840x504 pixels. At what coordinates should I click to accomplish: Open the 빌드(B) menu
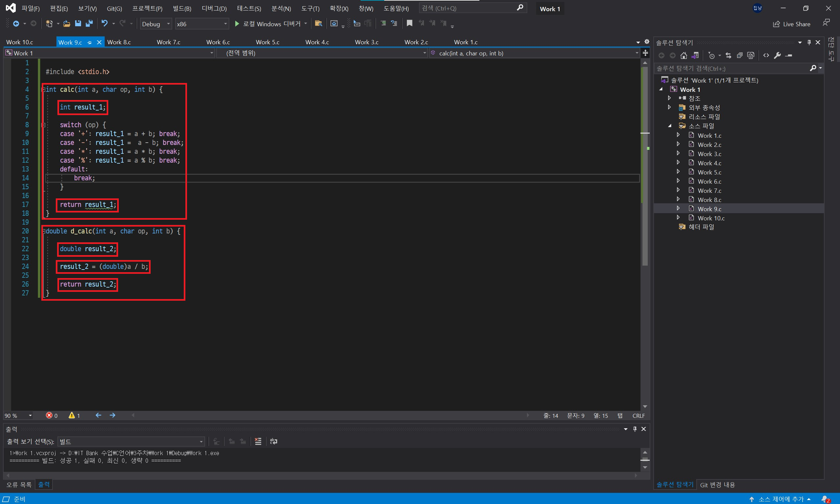182,9
